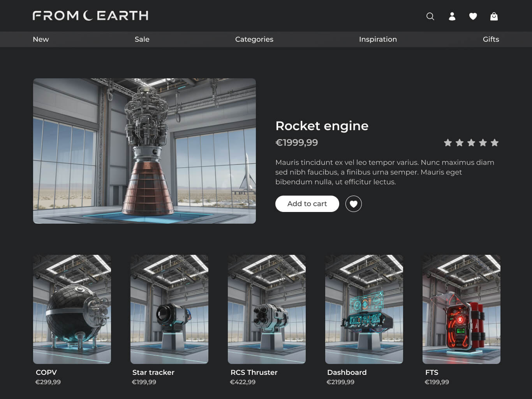
Task: Open search with the magnifier icon
Action: coord(430,16)
